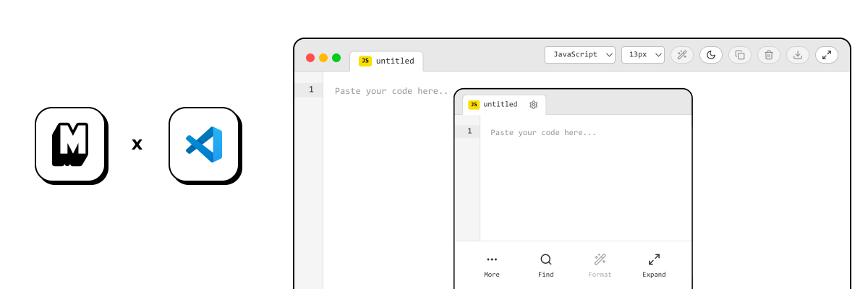Viewport: 868px width, 289px height.
Task: Expand editor with the fullscreen arrows button
Action: click(827, 55)
